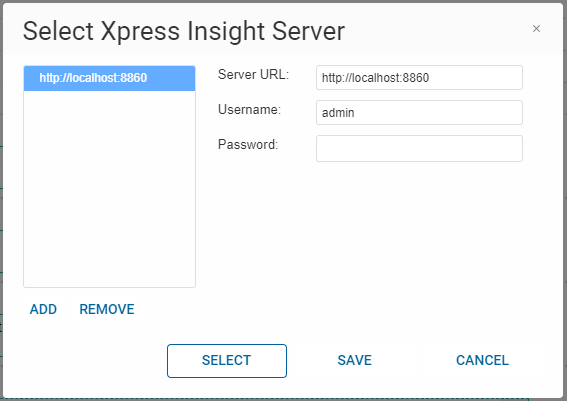Click ADD to add a server
Viewport: 567px width, 401px height.
click(43, 310)
